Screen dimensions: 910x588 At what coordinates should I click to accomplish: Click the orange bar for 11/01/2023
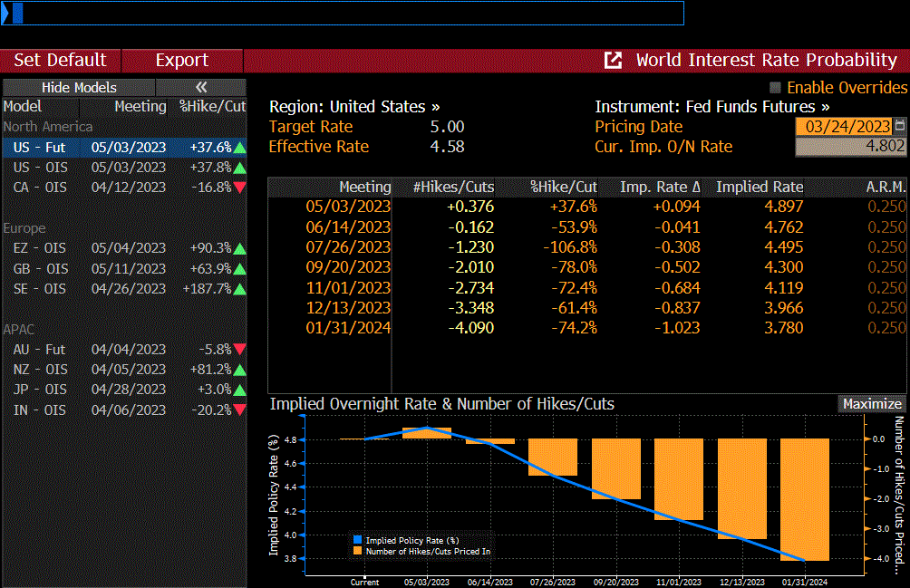coord(679,479)
